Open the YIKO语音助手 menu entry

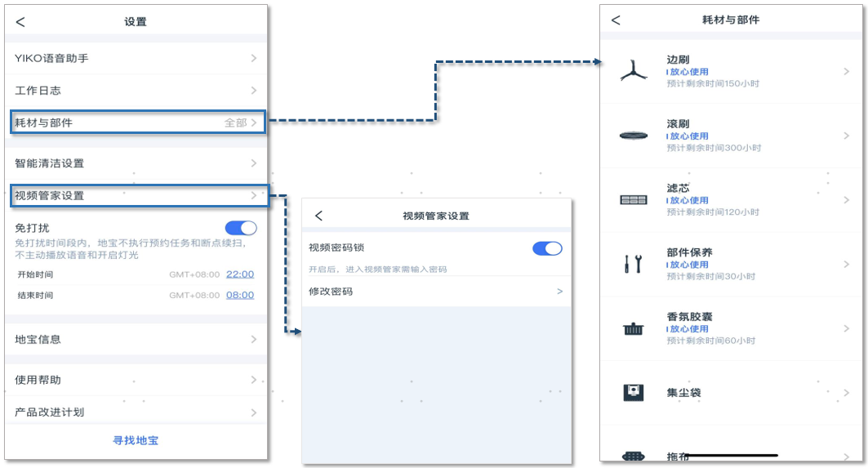136,59
